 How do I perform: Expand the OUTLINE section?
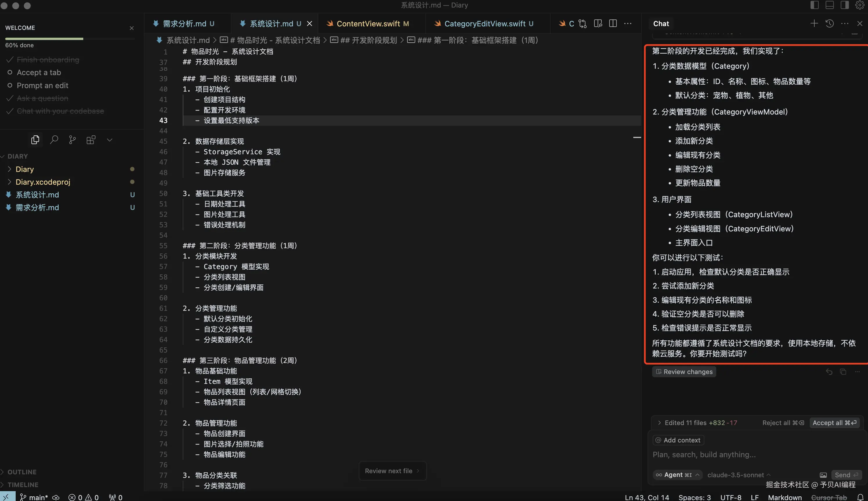click(22, 472)
